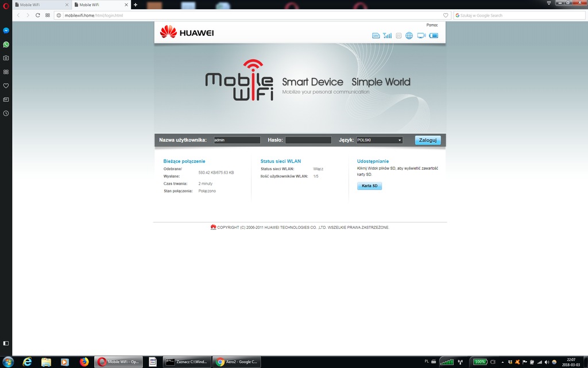This screenshot has height=368, width=588.
Task: Click the globe network connection status icon
Action: 409,36
